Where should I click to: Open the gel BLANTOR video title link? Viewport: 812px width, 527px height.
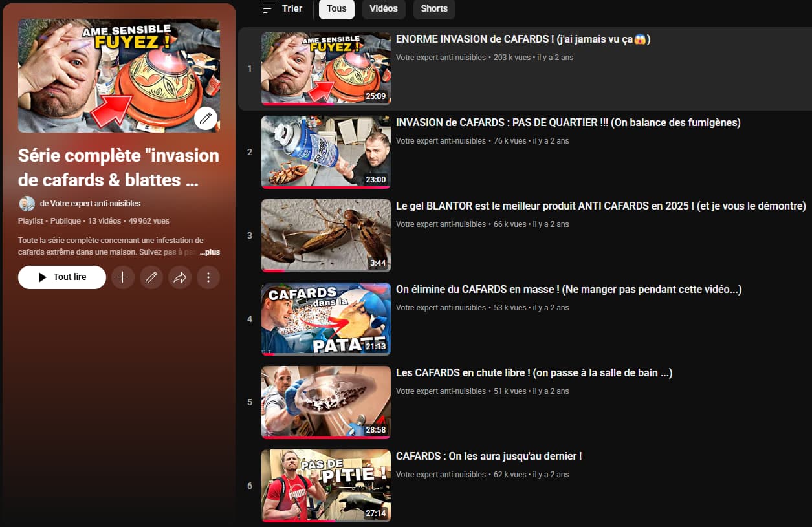[x=600, y=206]
